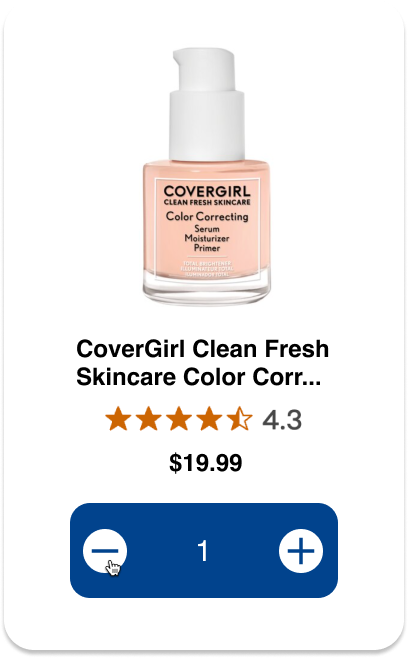Open the CoverGirl Clean Fresh product title
The height and width of the screenshot is (658, 408).
coord(203,363)
